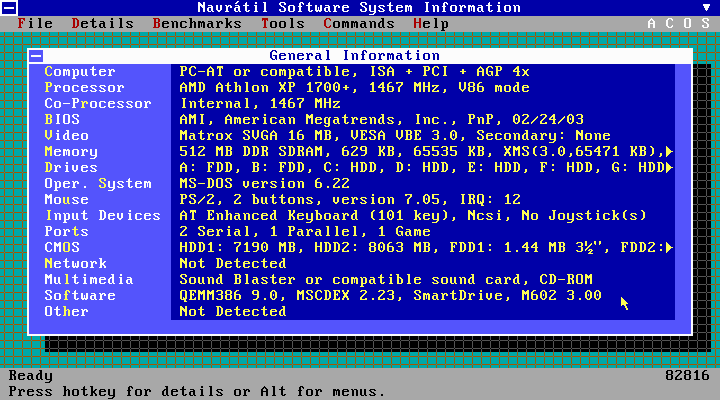This screenshot has width=720, height=400.
Task: Select the Input Devices category
Action: point(102,215)
